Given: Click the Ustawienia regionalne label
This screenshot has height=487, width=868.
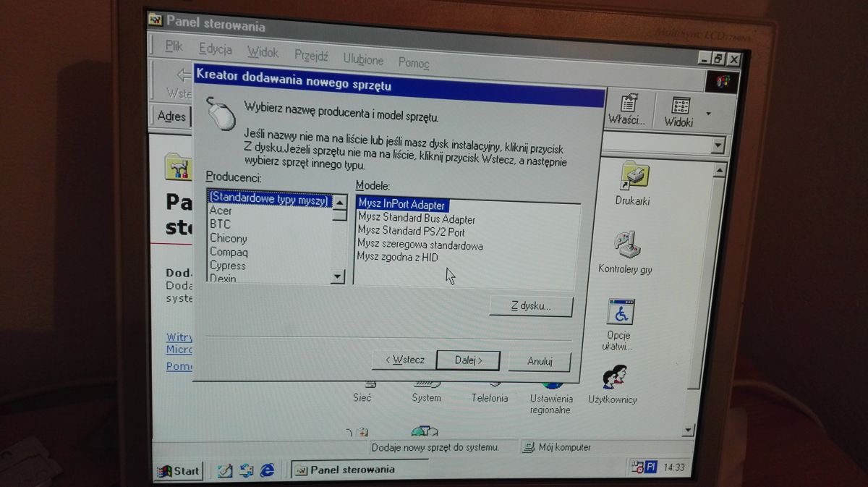Looking at the screenshot, I should (550, 404).
